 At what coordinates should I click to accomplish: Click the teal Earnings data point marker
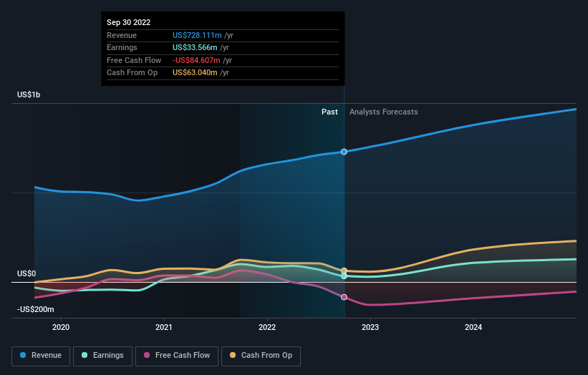344,276
